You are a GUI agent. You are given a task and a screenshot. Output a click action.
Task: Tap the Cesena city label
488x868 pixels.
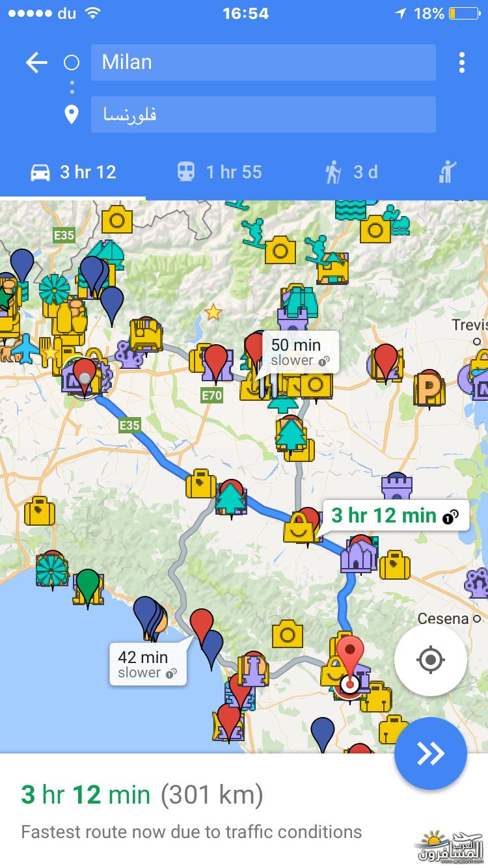coord(442,618)
